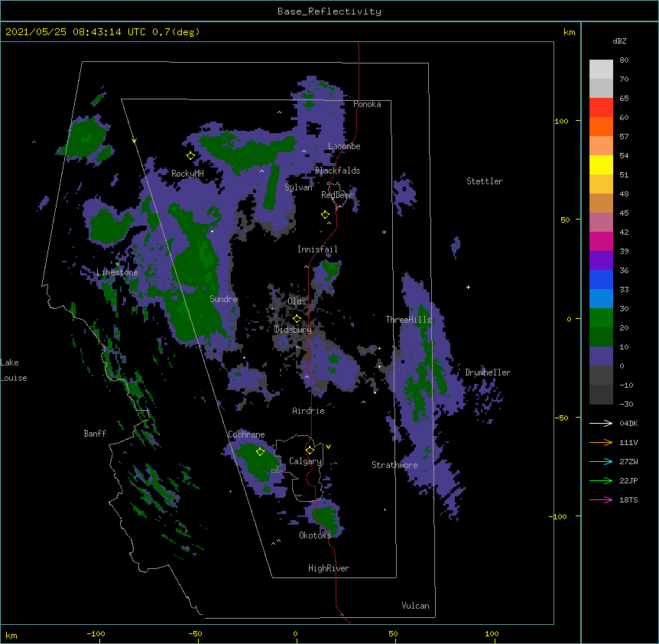This screenshot has width=659, height=644.
Task: Select the cyan 27ZW arrow legend icon
Action: point(601,461)
